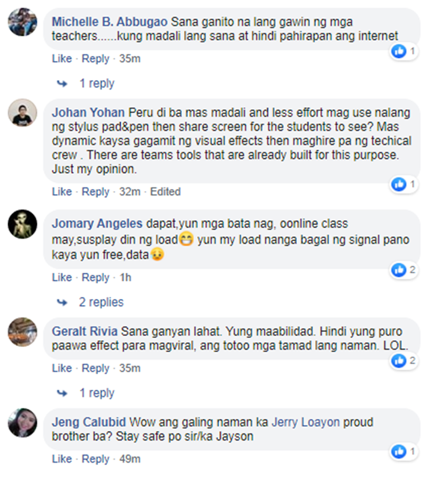
Task: Click the reply arrow icon under Jomary's comment
Action: (62, 303)
